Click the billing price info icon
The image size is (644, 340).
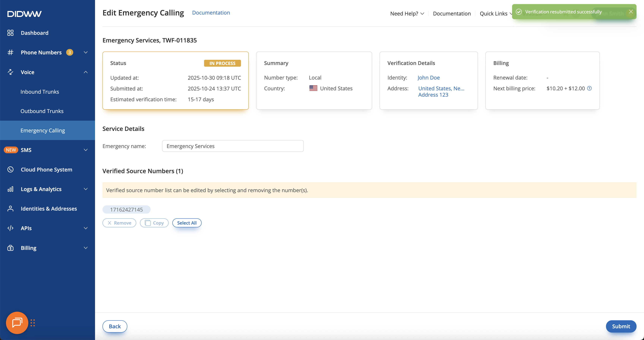pos(589,88)
